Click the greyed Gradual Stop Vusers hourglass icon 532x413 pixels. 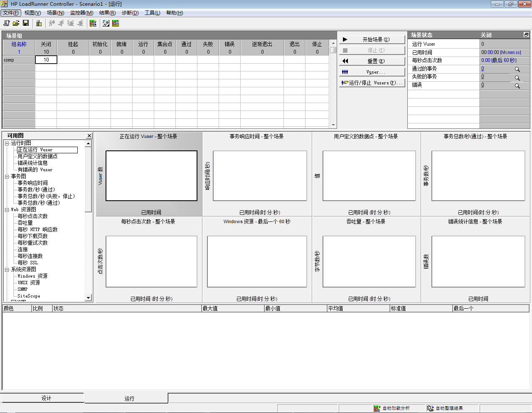coord(71,23)
